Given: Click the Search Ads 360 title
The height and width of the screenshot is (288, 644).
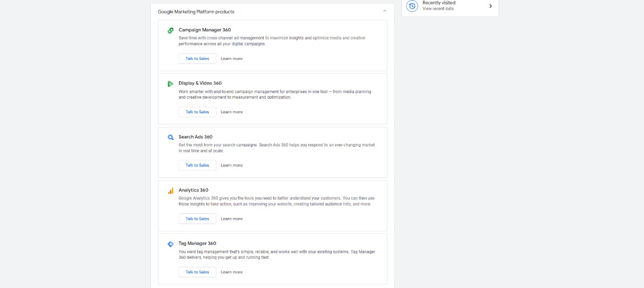Looking at the screenshot, I should (196, 136).
